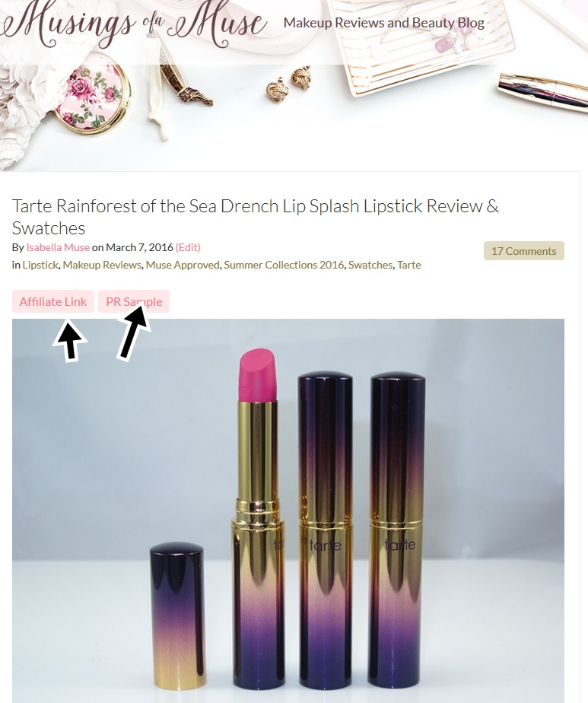Open the Lipstick category link
The height and width of the screenshot is (703, 588).
(40, 265)
